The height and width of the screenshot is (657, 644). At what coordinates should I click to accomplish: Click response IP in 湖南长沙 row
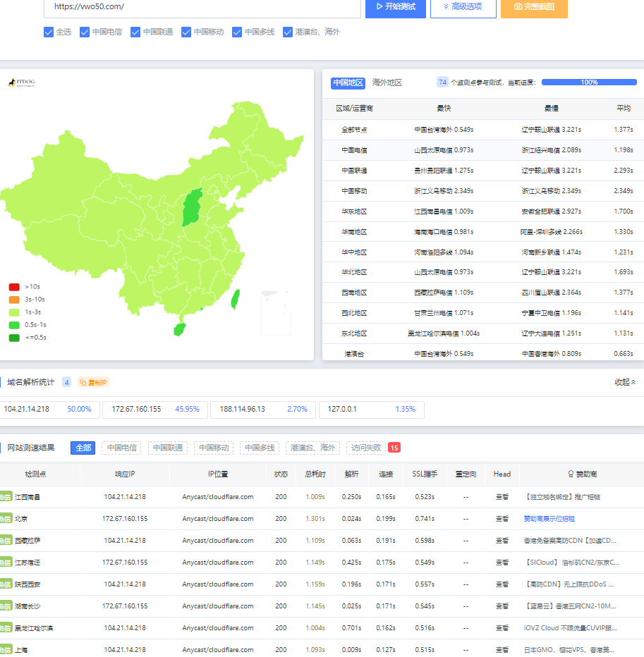click(125, 606)
